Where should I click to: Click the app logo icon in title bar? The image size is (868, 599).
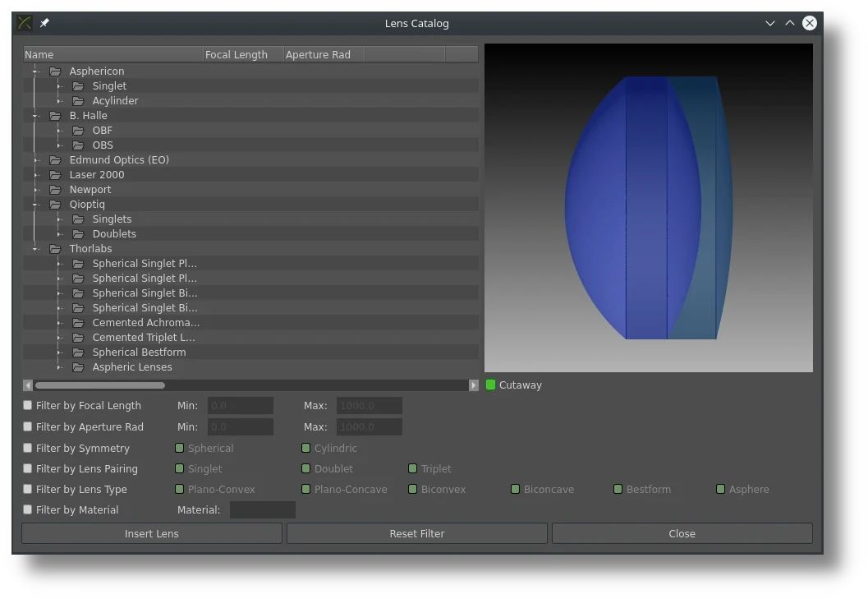[25, 23]
